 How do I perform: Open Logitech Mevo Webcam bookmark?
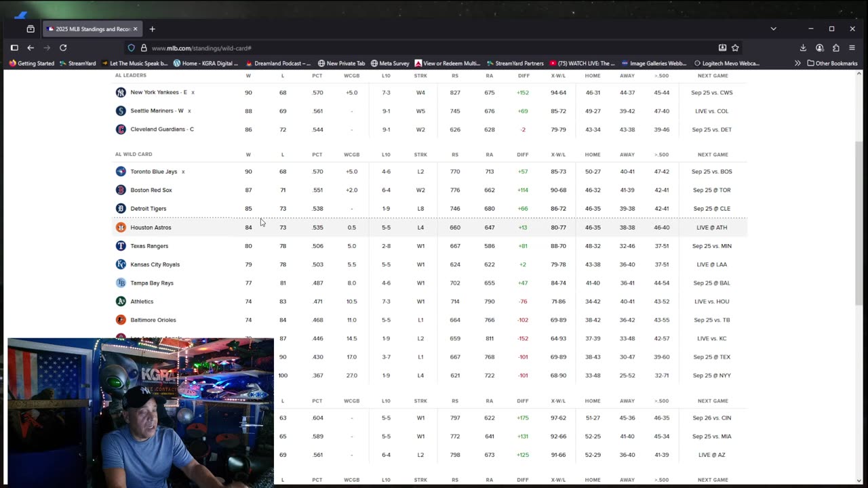point(726,64)
